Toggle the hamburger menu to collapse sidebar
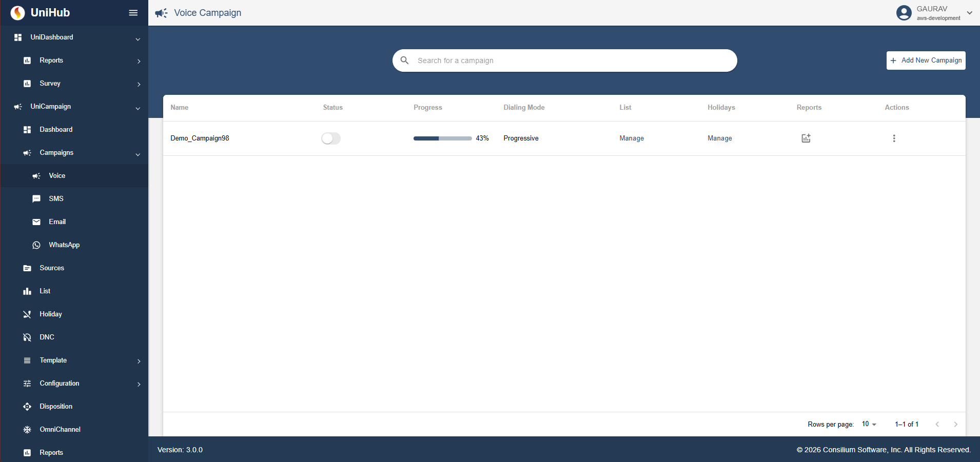The image size is (980, 462). 133,12
